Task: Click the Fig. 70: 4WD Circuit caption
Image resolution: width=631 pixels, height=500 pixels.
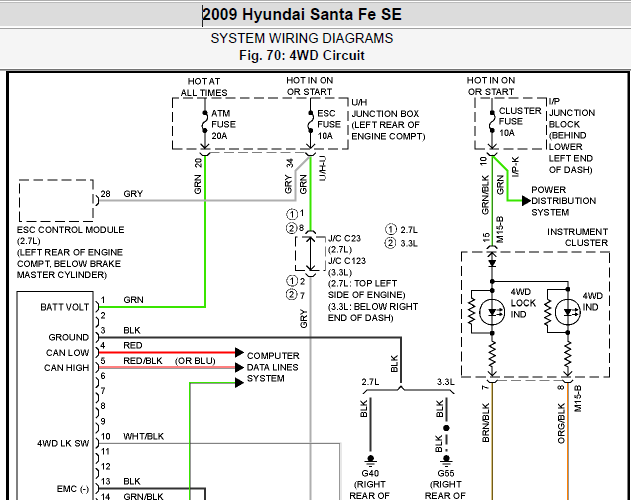Action: [302, 55]
